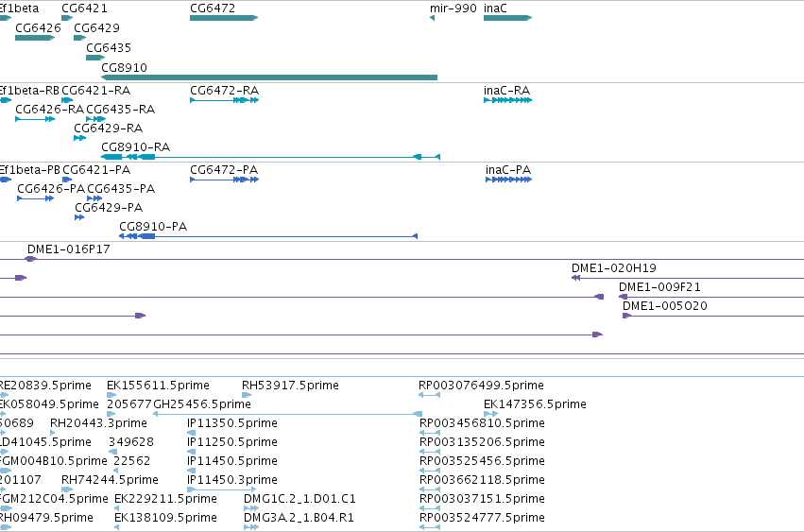Click the RP003456810.5prime EST label
Screen dimensions: 804x532
[482, 423]
